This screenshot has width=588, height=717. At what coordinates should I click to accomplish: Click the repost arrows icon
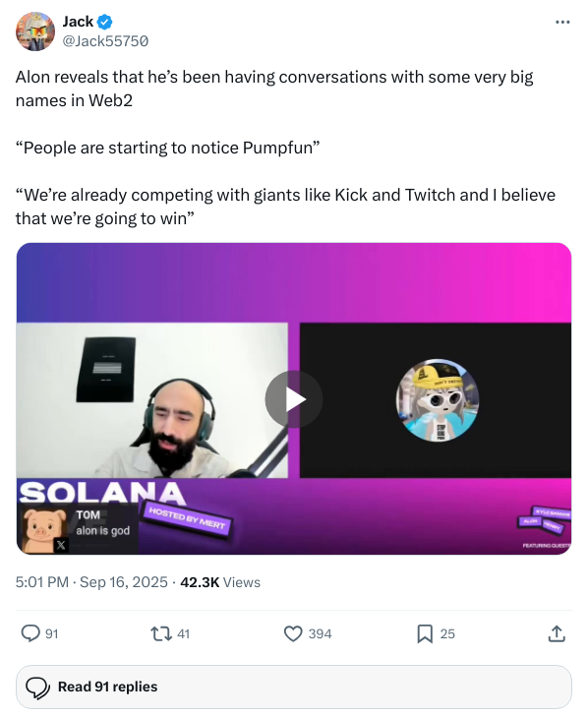tap(161, 633)
